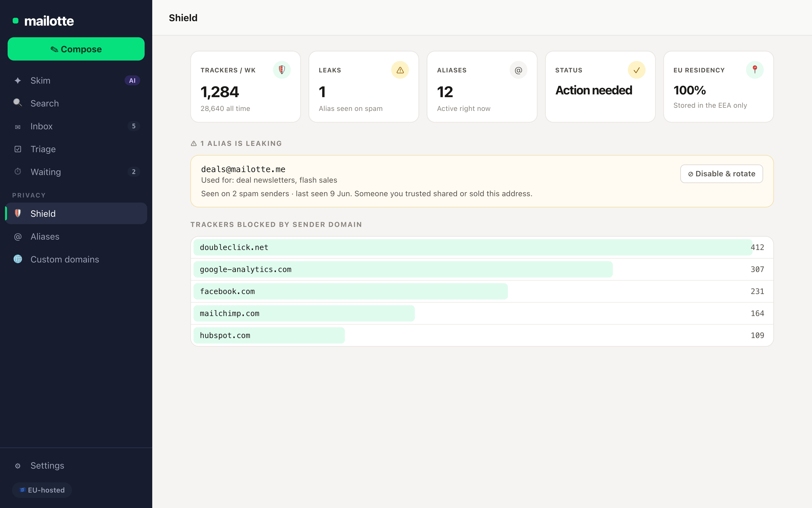Click the EU flag icon in EU-hosted badge
812x508 pixels.
[x=22, y=490]
